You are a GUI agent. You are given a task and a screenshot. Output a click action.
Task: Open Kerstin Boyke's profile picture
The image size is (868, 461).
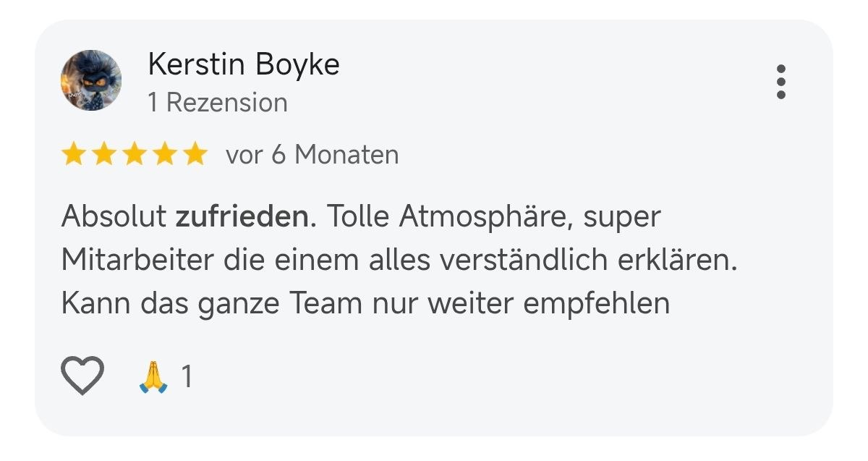coord(90,80)
